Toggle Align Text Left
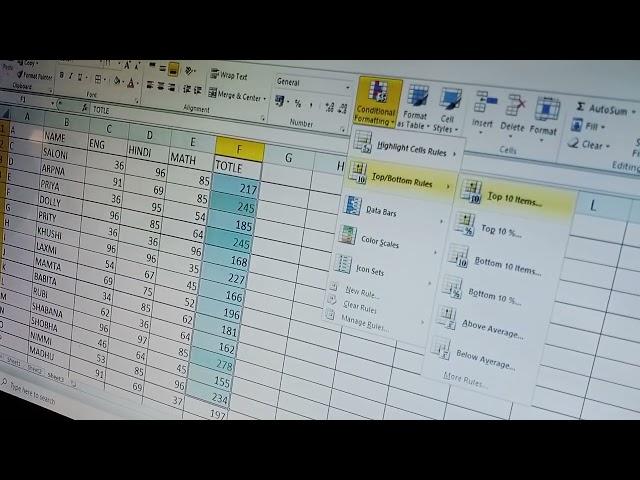 coord(150,84)
